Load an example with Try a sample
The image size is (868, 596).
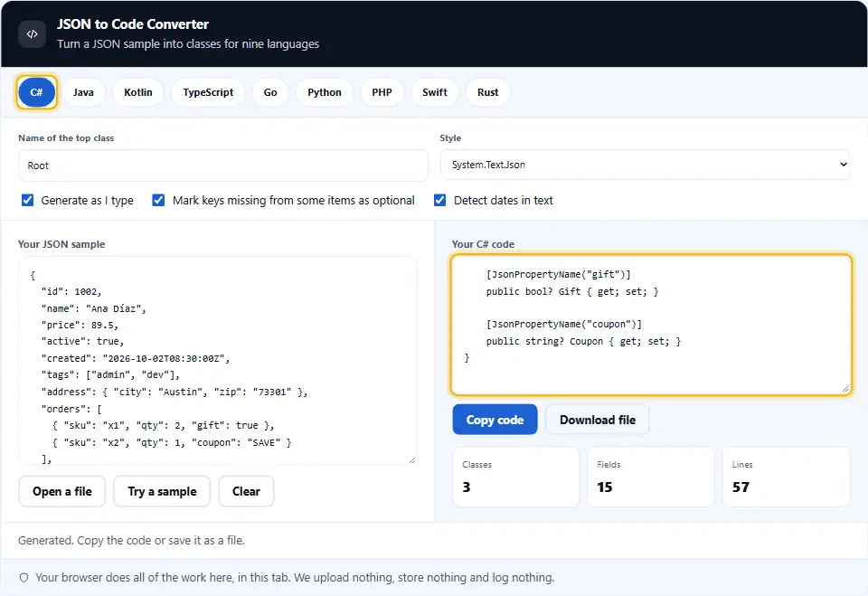click(162, 491)
